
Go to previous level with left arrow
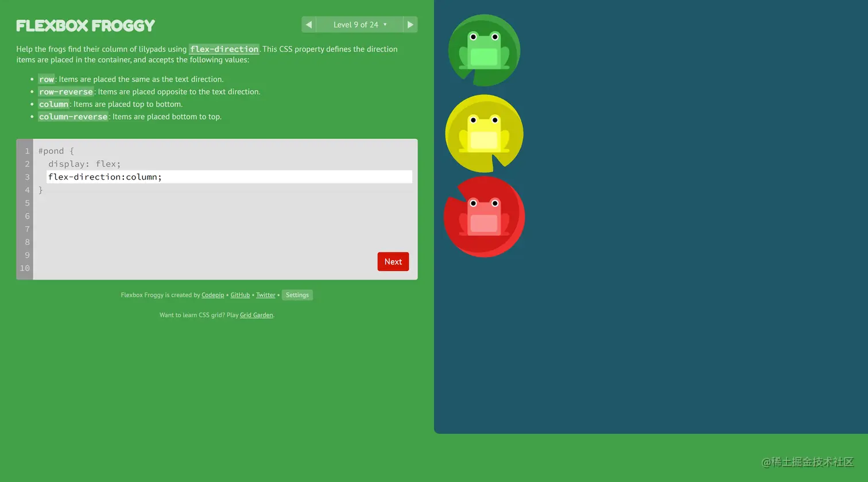[x=309, y=25]
